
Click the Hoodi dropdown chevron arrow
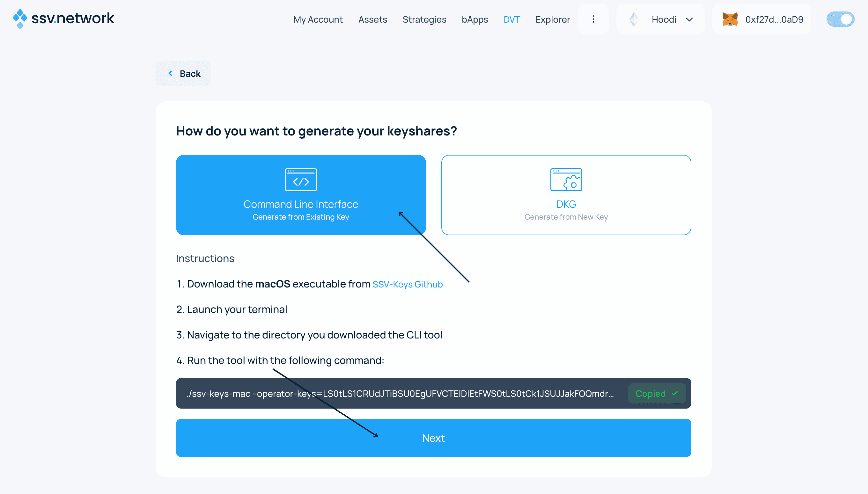[x=689, y=20]
